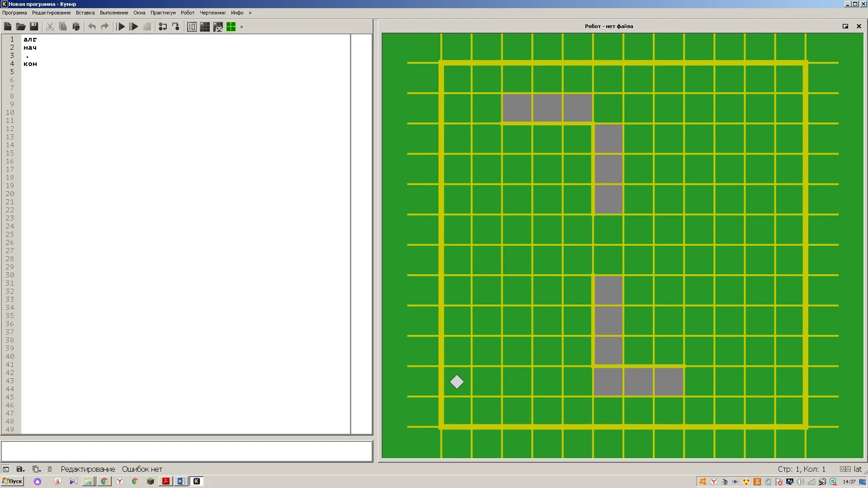Toggle the console panel icon in status bar
The image size is (868, 488).
coord(6,469)
